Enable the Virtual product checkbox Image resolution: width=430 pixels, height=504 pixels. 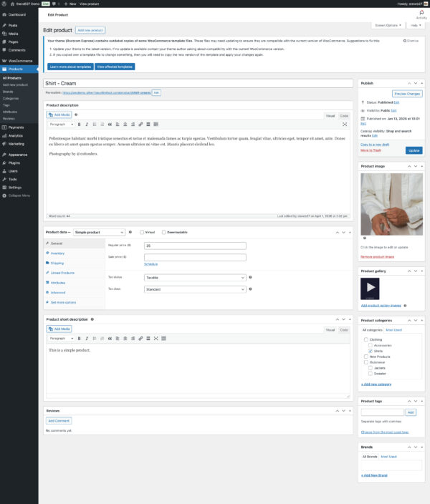tap(143, 232)
